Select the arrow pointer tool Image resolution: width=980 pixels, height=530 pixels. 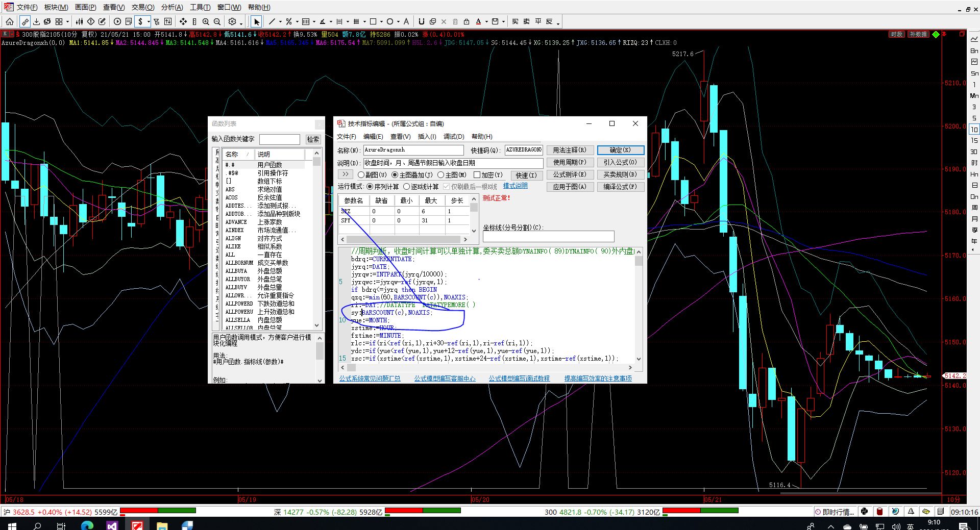pos(257,21)
